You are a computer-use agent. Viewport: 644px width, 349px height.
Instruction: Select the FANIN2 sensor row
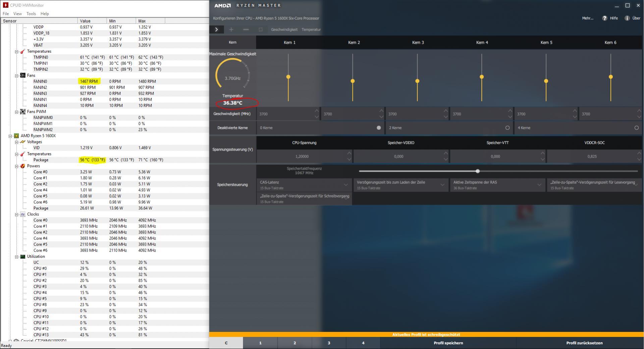pyautogui.click(x=104, y=88)
